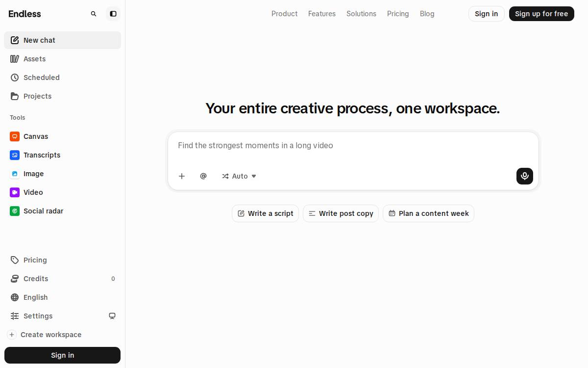This screenshot has width=588, height=368.
Task: Open the Auto model dropdown arrow
Action: [x=254, y=176]
